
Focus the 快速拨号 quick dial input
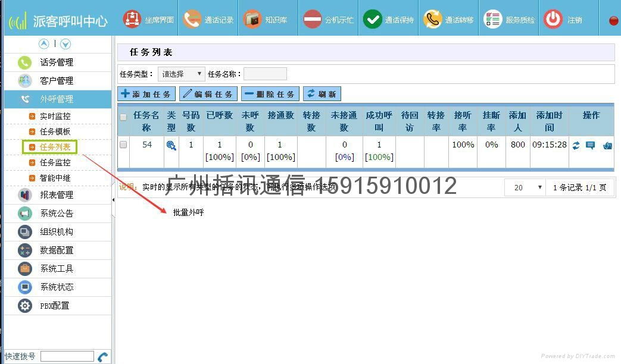(x=67, y=356)
